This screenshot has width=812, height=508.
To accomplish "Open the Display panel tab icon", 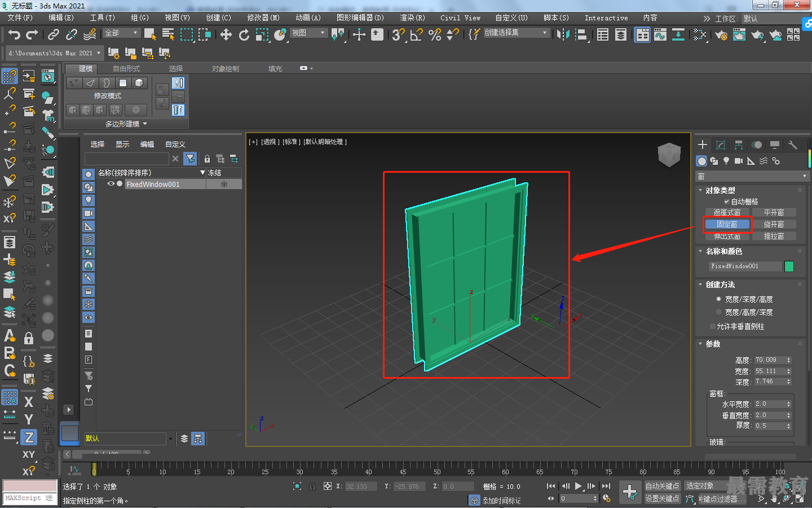I will coord(775,145).
